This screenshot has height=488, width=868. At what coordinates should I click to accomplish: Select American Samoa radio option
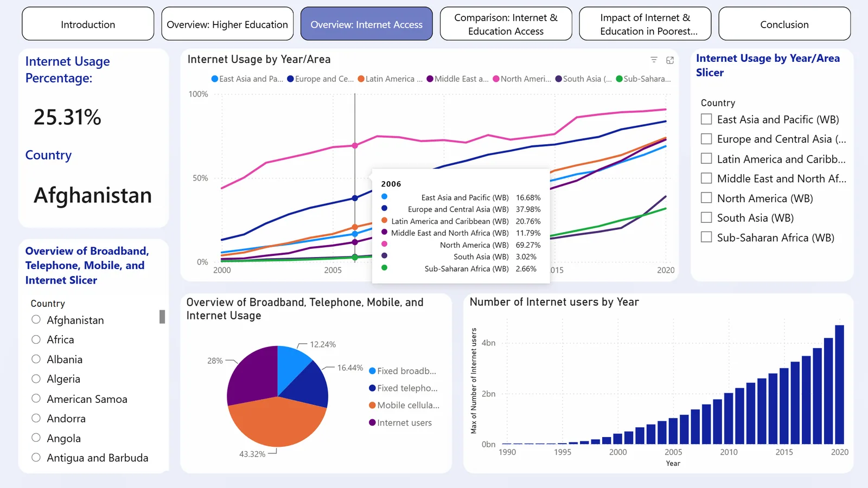click(x=36, y=399)
